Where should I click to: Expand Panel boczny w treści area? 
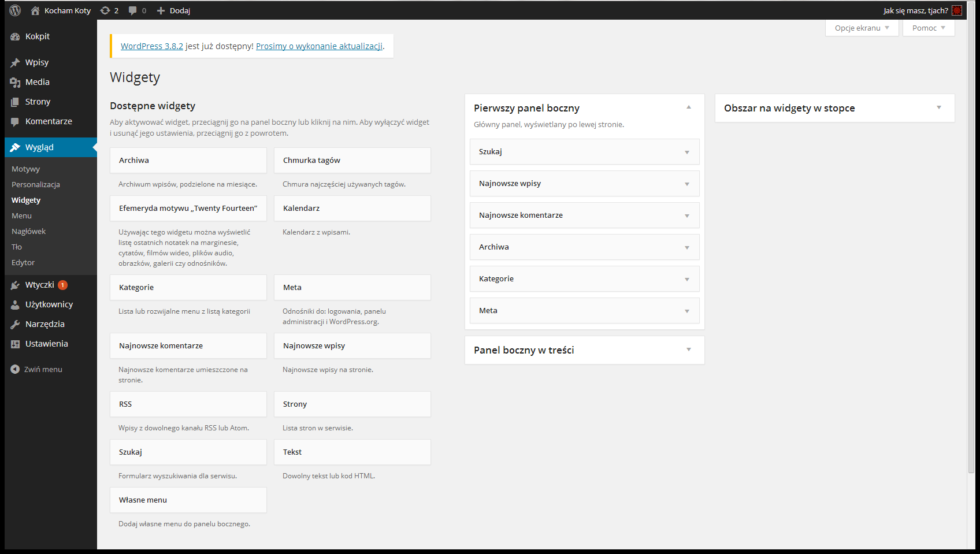click(689, 349)
